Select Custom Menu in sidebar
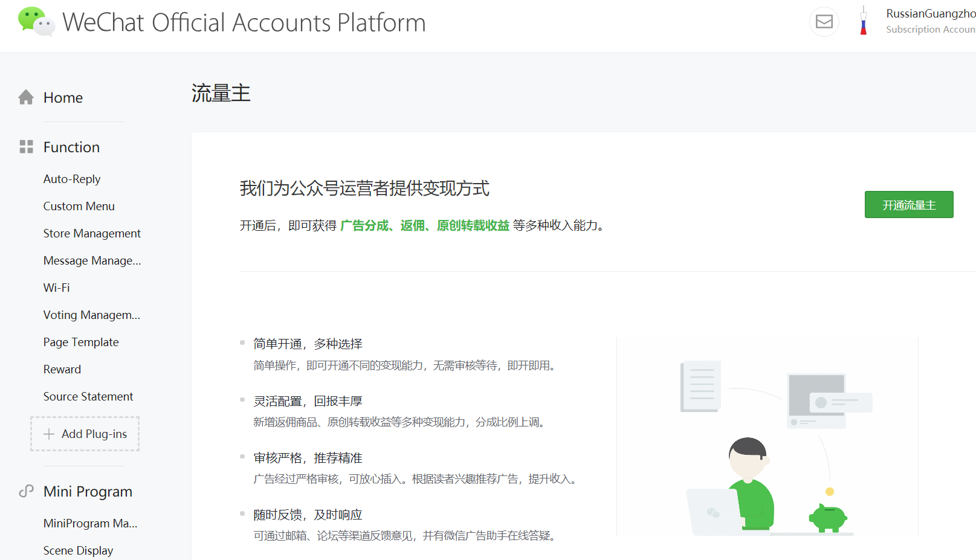976x560 pixels. [79, 206]
